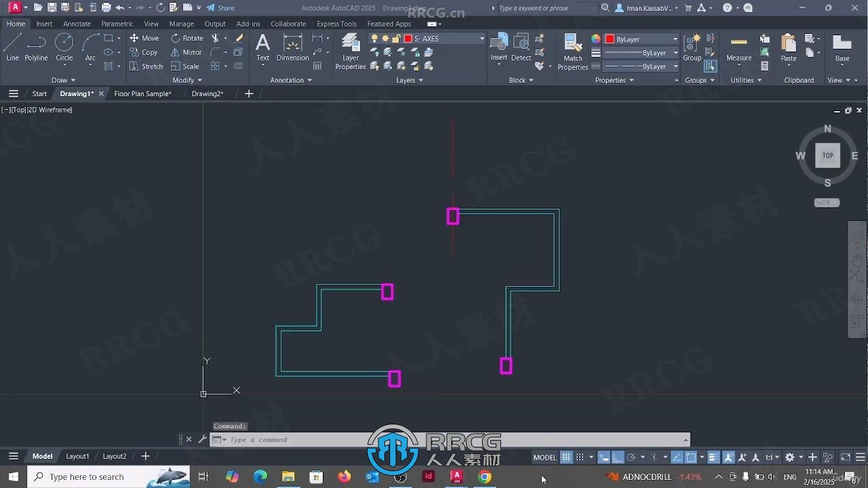
Task: Click the Erase tool icon
Action: pos(239,38)
